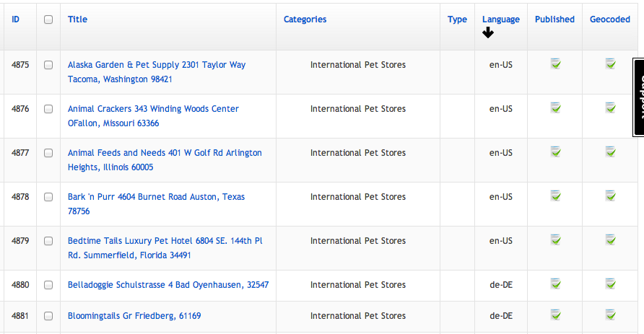Click ID cell 4878

[20, 197]
